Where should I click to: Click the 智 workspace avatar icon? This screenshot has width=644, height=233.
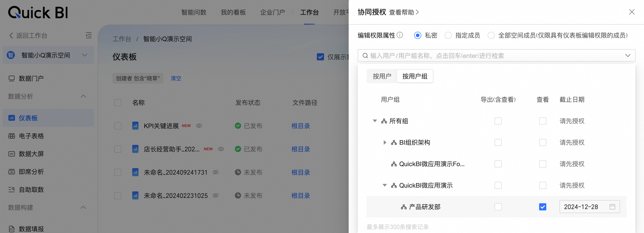[11, 55]
